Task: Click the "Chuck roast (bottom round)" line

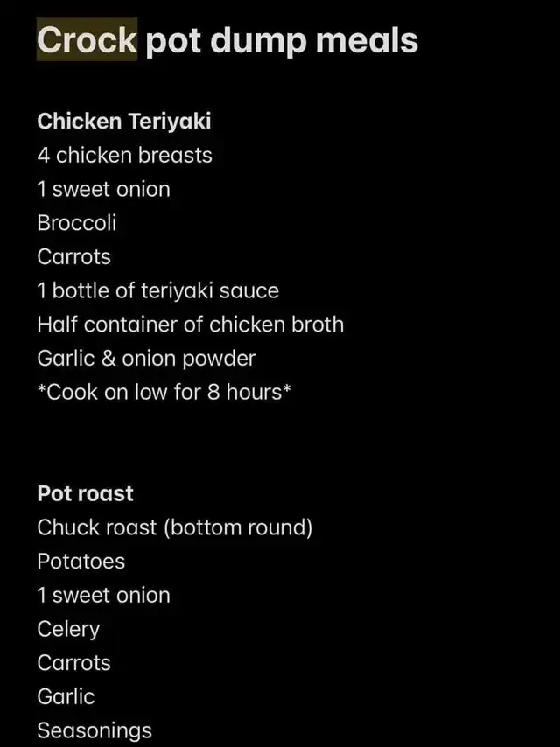Action: [x=174, y=527]
